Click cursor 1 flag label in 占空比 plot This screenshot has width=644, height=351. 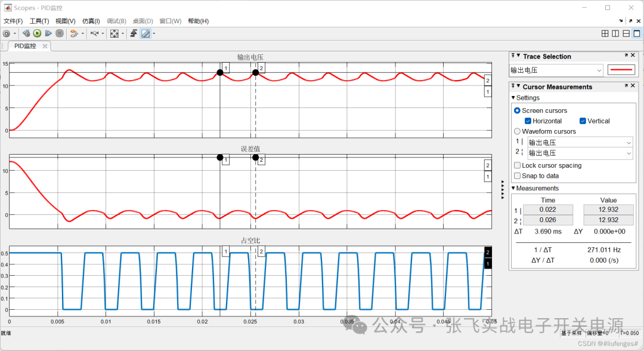225,251
